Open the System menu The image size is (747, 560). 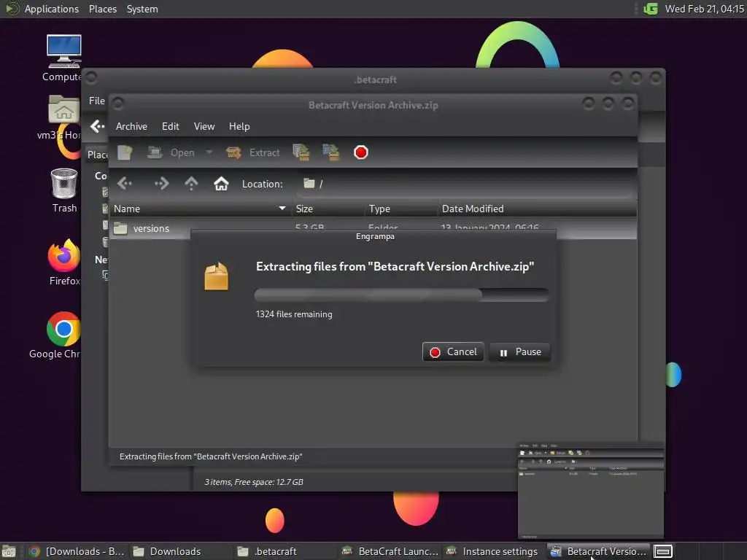click(142, 9)
